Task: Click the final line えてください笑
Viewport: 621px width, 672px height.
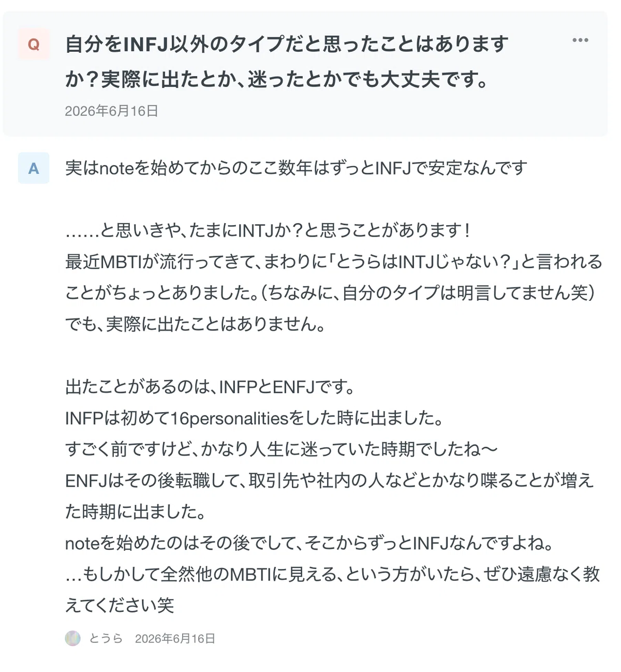Action: pyautogui.click(x=120, y=605)
